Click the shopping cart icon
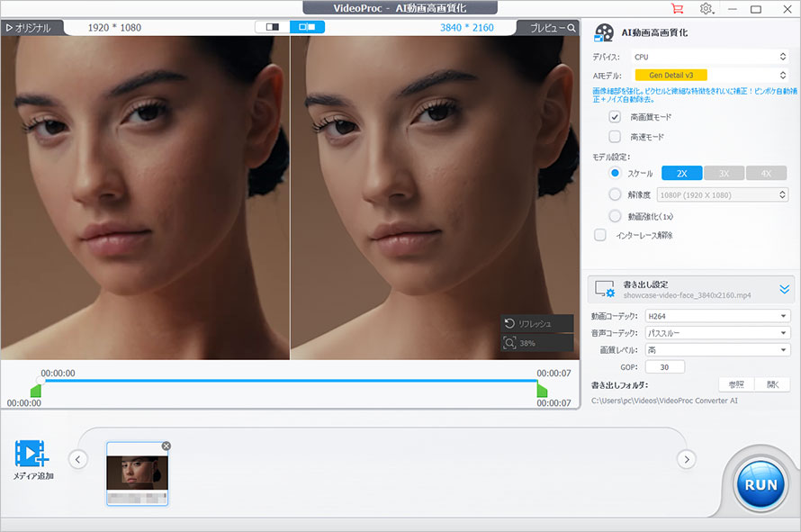The height and width of the screenshot is (532, 801). (x=678, y=9)
